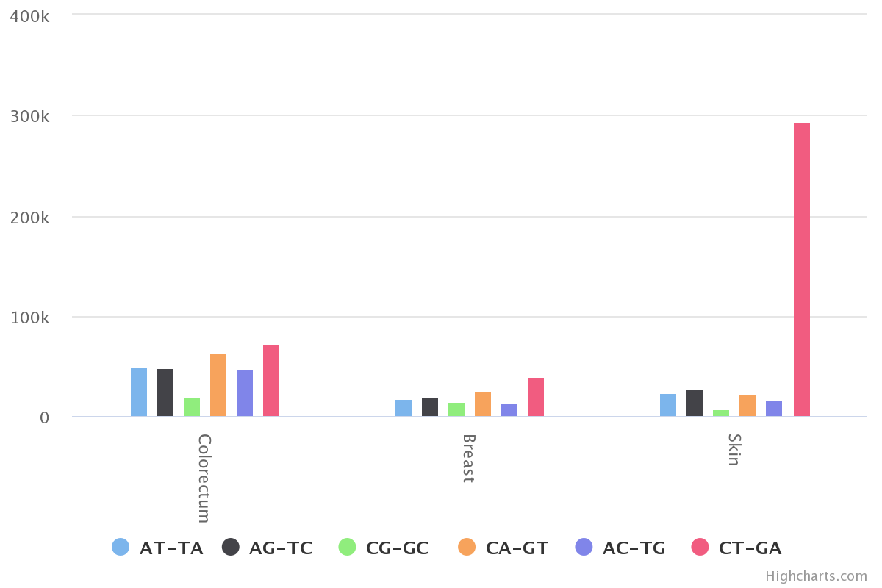The height and width of the screenshot is (588, 882).
Task: Click the Skin x-axis category label
Action: point(734,450)
